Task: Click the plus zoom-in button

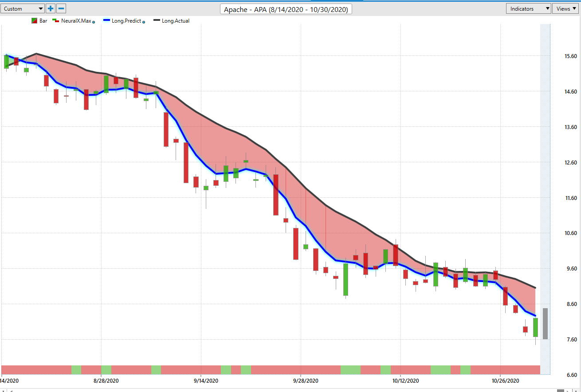Action: pyautogui.click(x=51, y=8)
